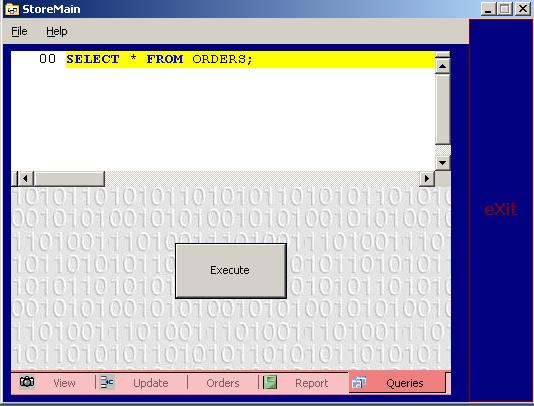Switch to the Orders tab

click(223, 383)
